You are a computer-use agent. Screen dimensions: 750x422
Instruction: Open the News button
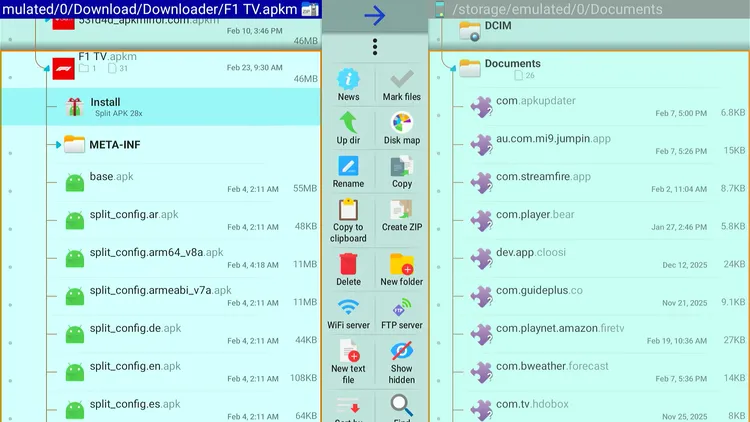348,85
